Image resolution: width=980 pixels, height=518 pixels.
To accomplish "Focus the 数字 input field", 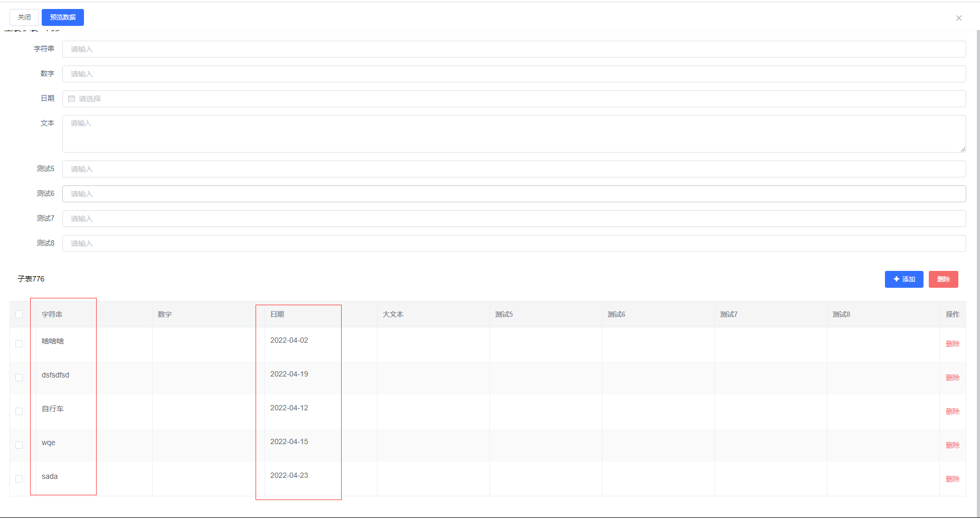I will click(x=513, y=74).
